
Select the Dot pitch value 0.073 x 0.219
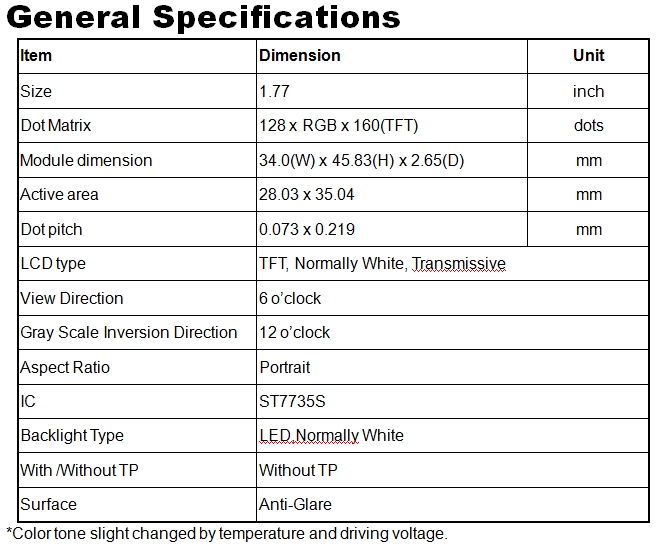[x=307, y=229]
